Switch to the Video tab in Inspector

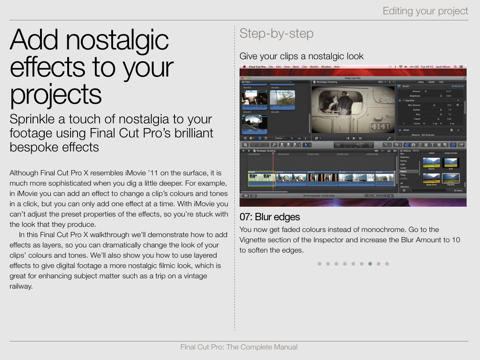421,82
